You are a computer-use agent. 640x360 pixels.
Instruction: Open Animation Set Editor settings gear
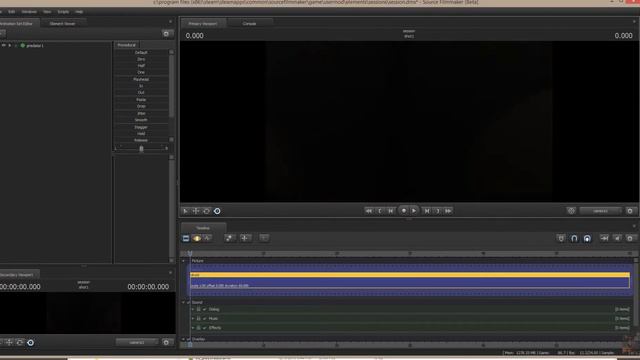point(166,34)
